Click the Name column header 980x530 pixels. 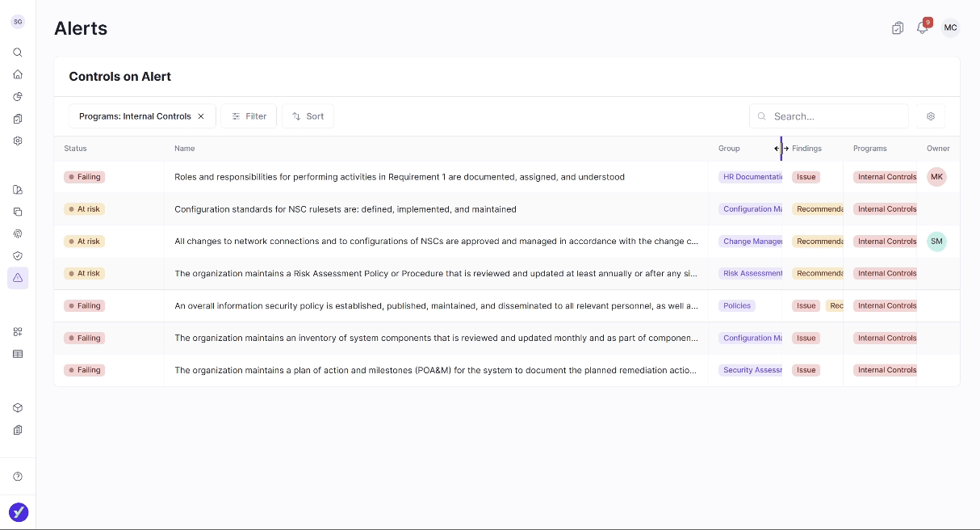185,149
